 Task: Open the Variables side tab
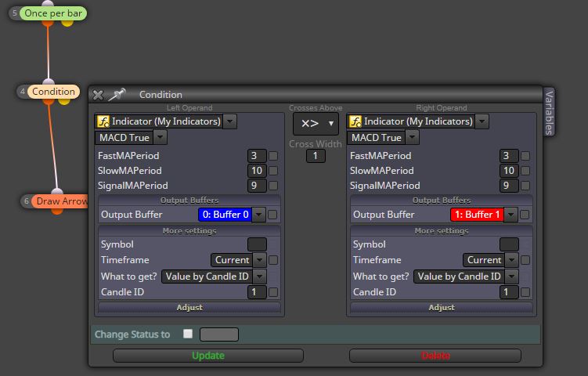point(549,112)
